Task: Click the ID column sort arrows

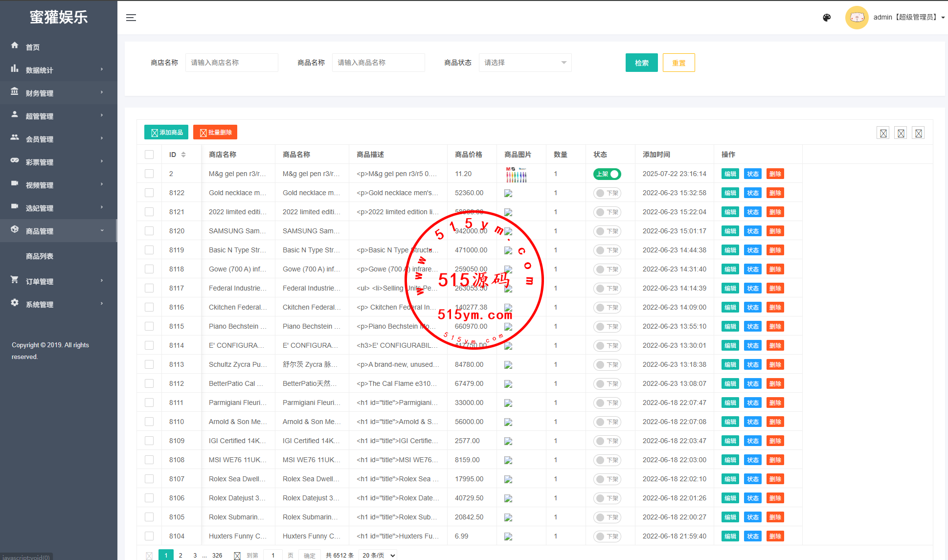Action: pyautogui.click(x=183, y=155)
